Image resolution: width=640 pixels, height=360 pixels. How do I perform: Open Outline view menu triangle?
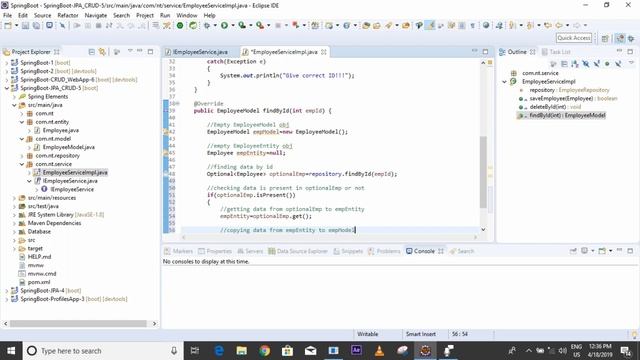(631, 63)
